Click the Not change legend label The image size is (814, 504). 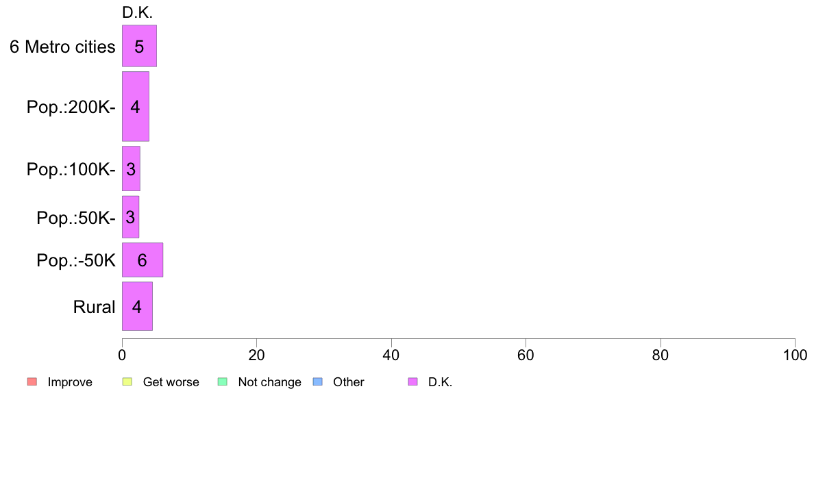(269, 382)
